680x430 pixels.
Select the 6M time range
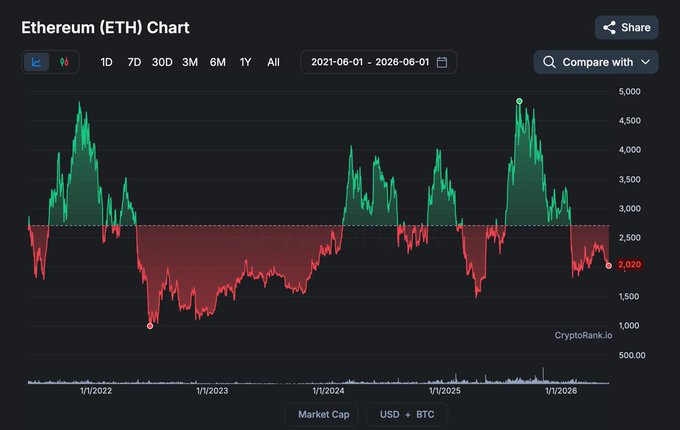pyautogui.click(x=218, y=62)
